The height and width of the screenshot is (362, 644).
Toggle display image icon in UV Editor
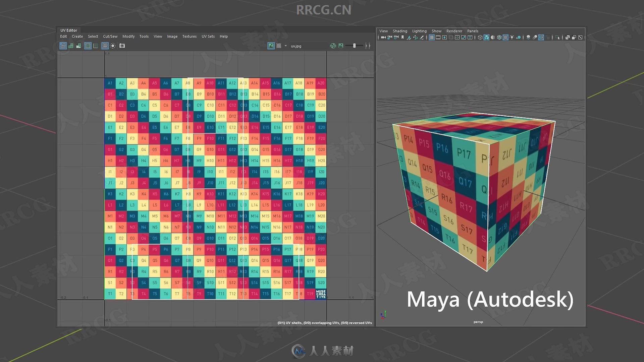coord(271,46)
